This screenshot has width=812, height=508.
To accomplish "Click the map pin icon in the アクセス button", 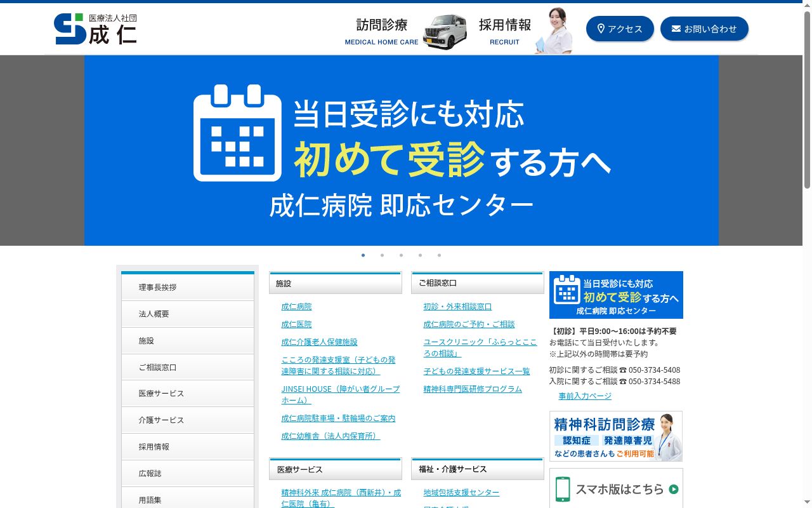I will coord(601,29).
